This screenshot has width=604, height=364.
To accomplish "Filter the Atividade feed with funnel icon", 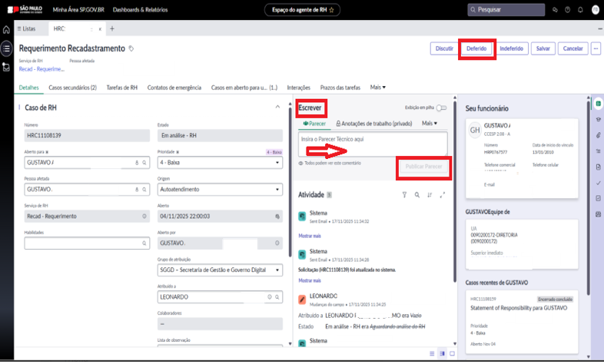I will click(404, 195).
